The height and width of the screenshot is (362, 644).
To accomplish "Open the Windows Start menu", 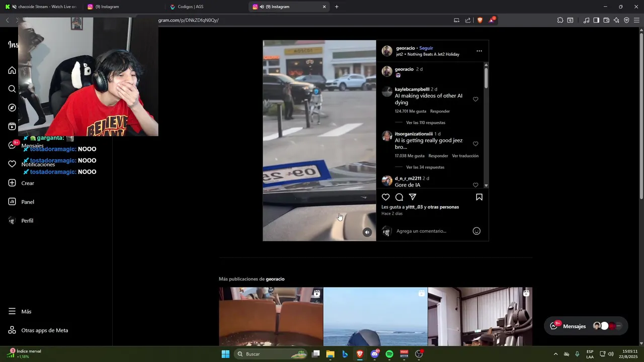I will click(225, 354).
